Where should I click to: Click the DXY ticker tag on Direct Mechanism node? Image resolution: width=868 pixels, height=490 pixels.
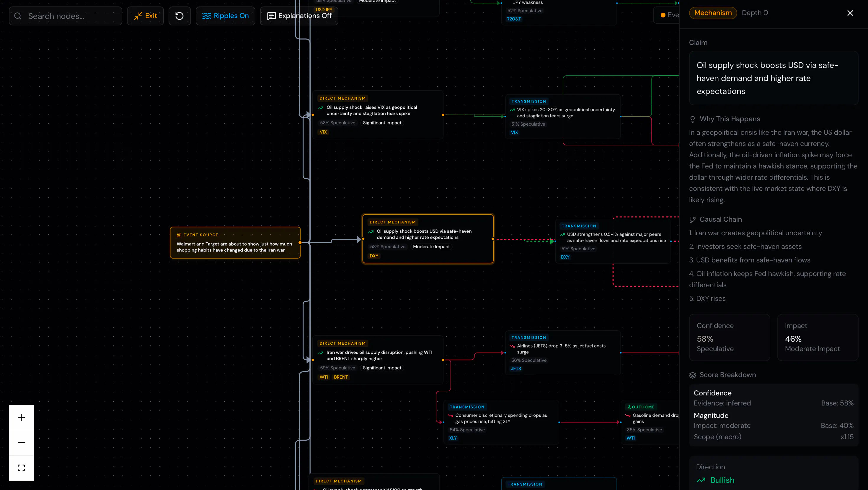(x=374, y=256)
